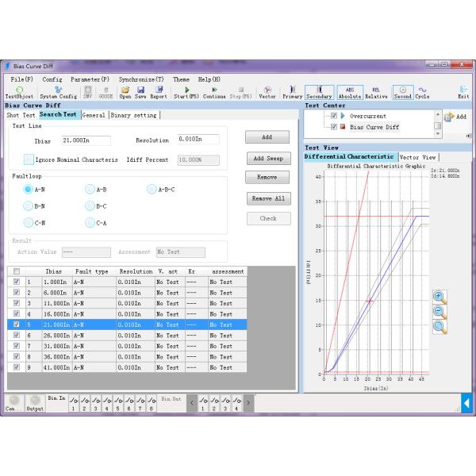
Task: Click the zoom in magnifier on graph
Action: [x=439, y=297]
